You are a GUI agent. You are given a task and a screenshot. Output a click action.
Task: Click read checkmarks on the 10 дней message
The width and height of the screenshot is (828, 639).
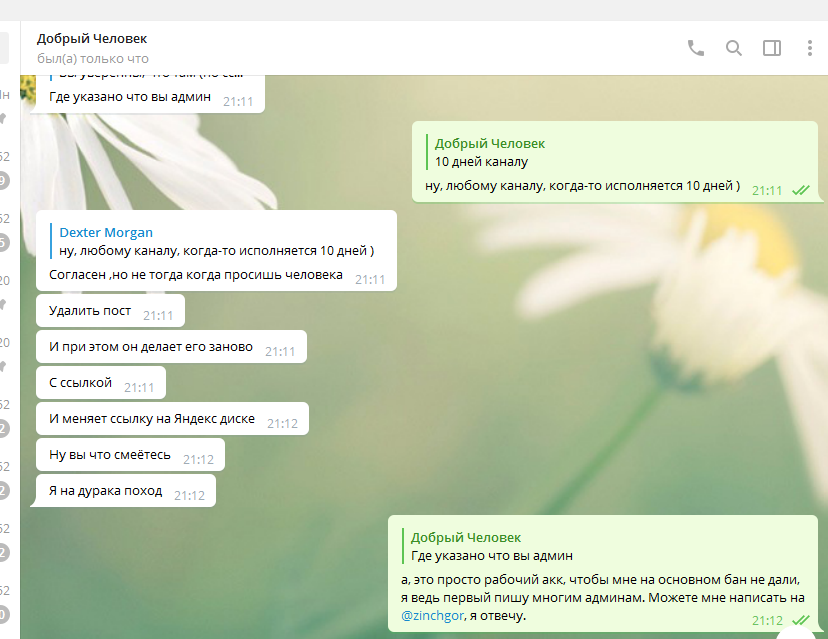coord(801,190)
